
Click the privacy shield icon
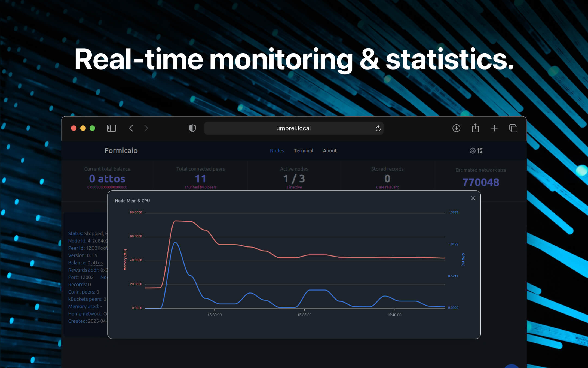[192, 128]
